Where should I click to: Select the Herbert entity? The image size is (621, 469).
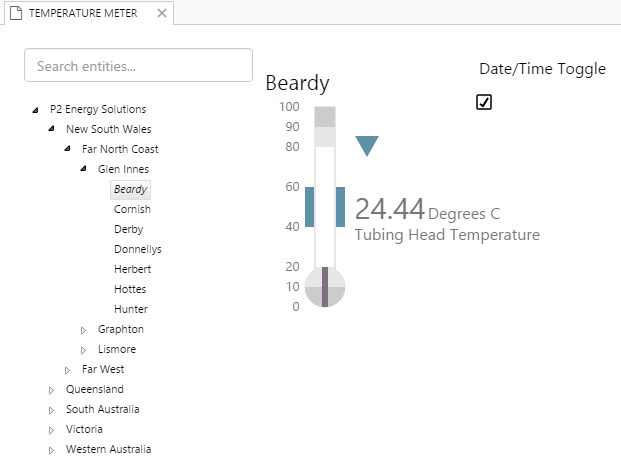133,269
